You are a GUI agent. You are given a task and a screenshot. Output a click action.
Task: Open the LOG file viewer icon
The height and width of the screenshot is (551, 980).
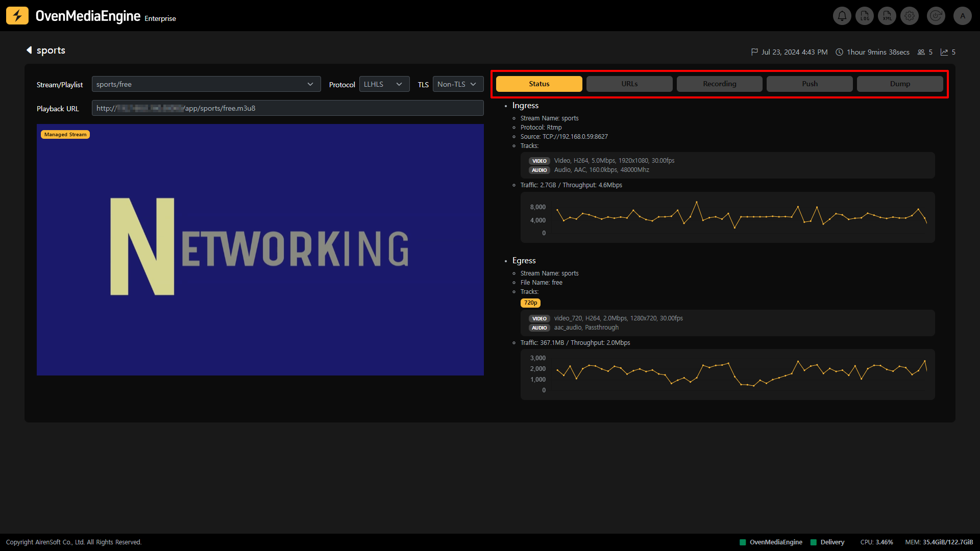(x=865, y=16)
